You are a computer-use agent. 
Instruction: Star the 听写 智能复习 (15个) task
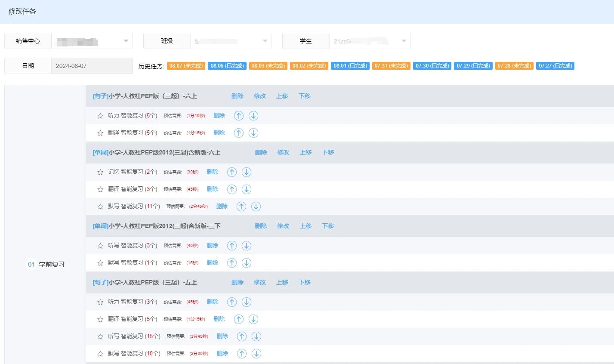point(100,336)
